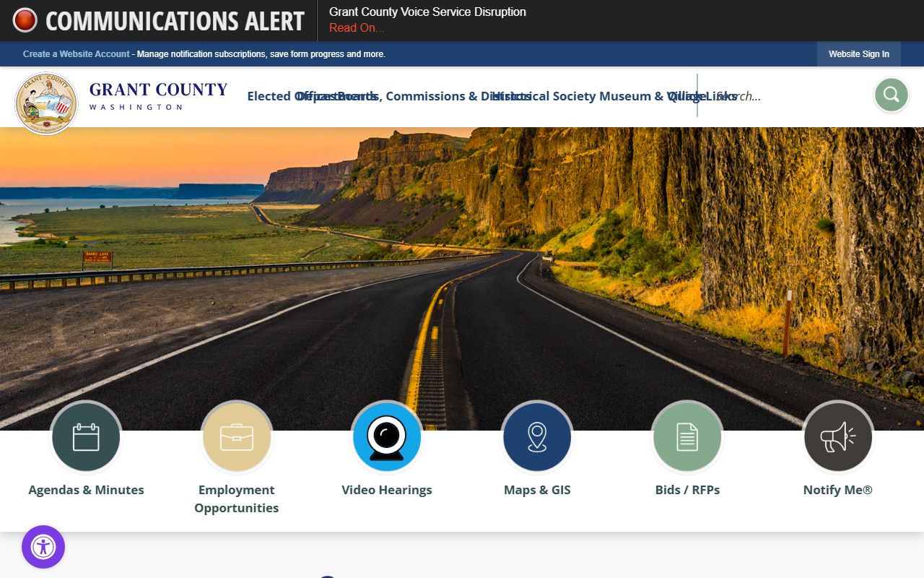Open Agendas & Minutes calendar icon
This screenshot has height=578, width=924.
(x=86, y=437)
